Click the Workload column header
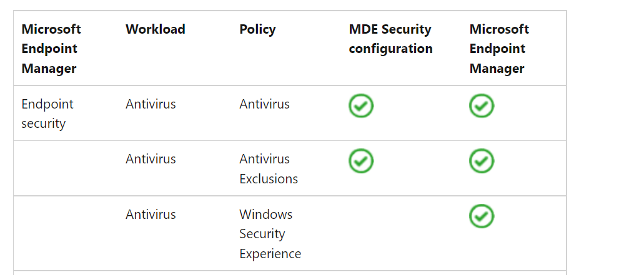Image resolution: width=644 pixels, height=275 pixels. pos(155,29)
